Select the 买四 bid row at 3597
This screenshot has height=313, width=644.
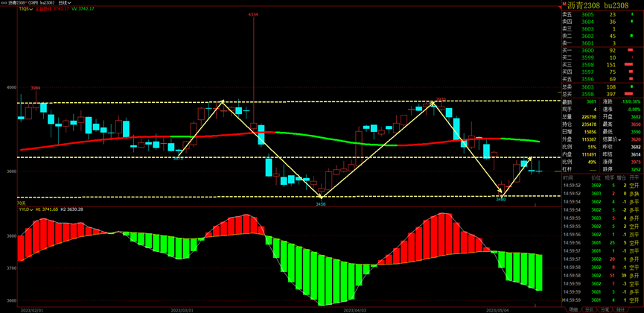602,72
